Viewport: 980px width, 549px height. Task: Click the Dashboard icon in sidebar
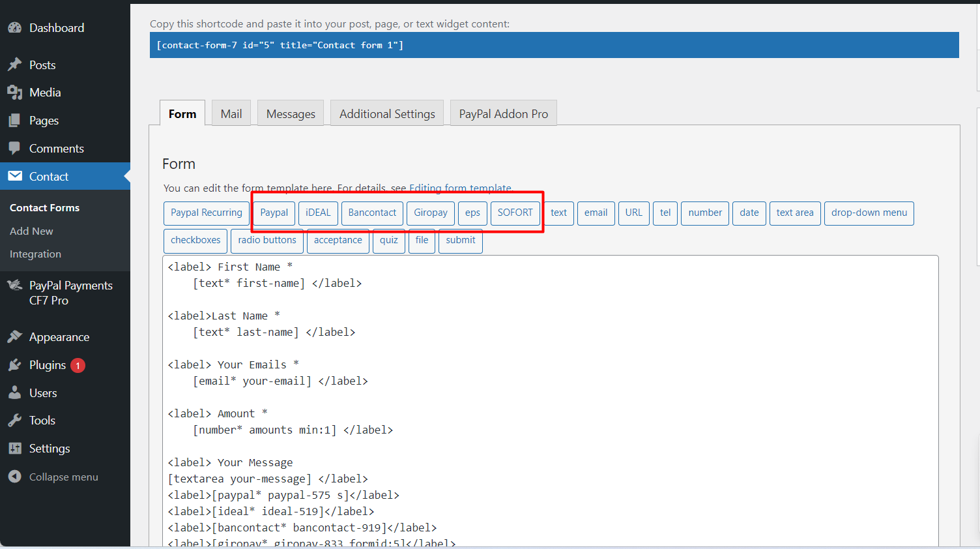pos(14,28)
